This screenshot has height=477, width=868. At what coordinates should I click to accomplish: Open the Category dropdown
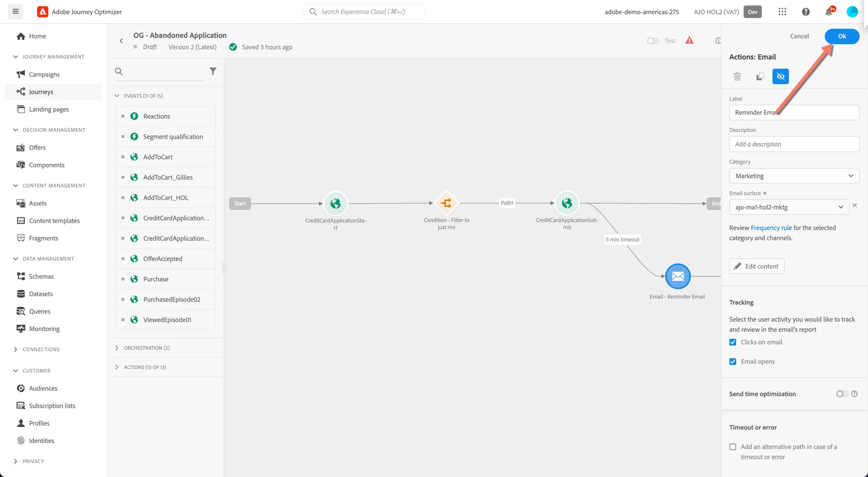794,176
